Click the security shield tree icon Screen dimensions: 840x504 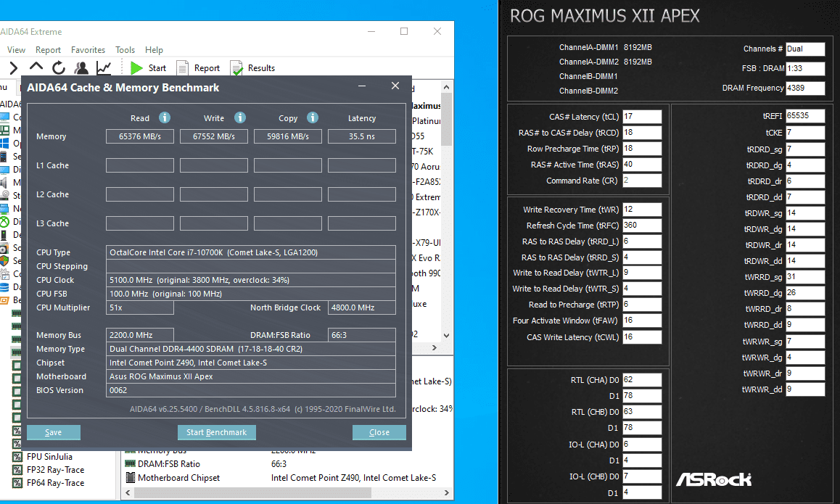(x=4, y=260)
